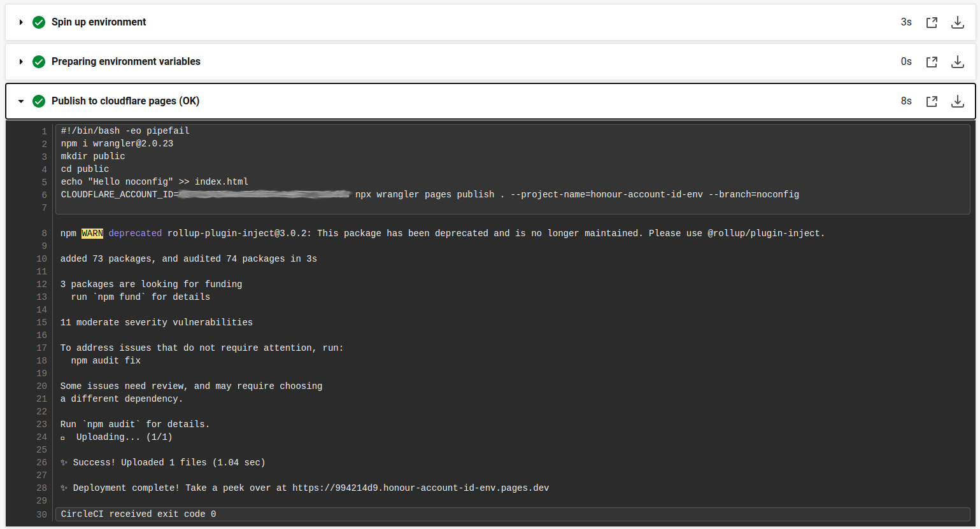
Task: Expand the Preparing environment variables step
Action: click(20, 61)
